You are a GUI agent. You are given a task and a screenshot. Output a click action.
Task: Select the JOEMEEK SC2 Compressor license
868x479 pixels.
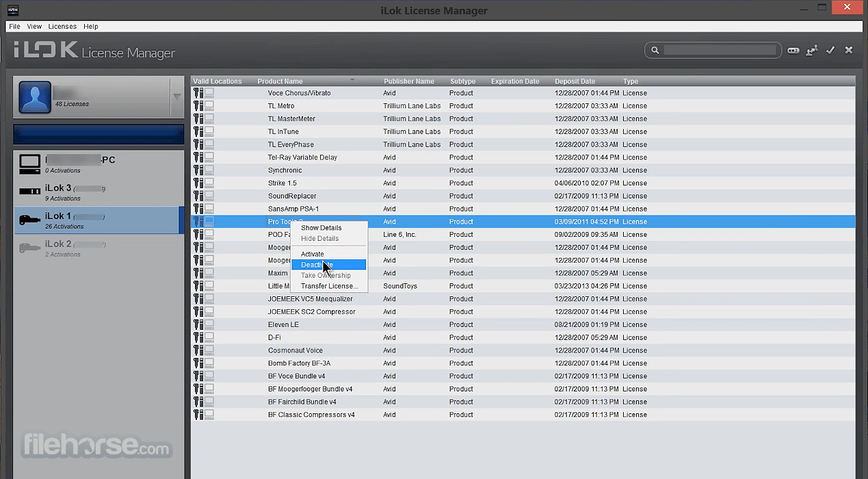click(523, 312)
